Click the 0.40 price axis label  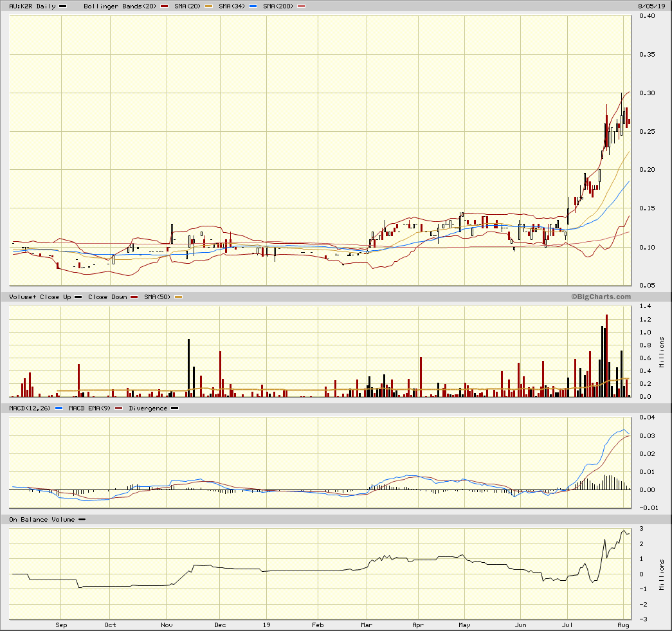pos(647,16)
